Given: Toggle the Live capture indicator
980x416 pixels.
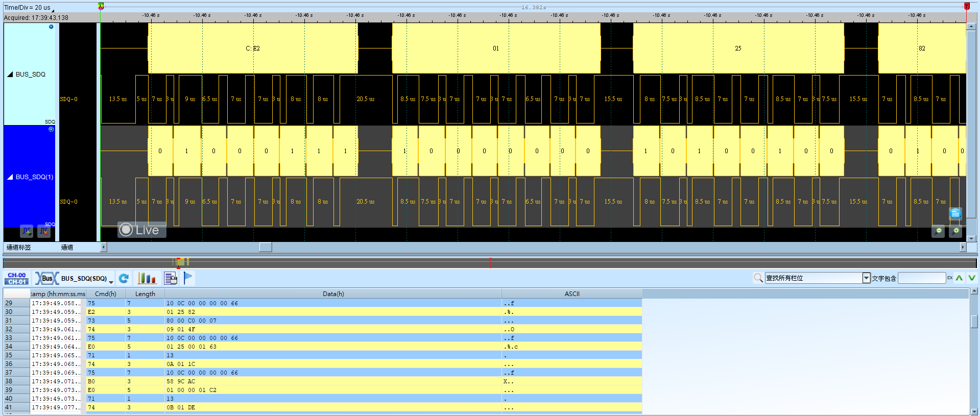Looking at the screenshot, I should tap(142, 230).
